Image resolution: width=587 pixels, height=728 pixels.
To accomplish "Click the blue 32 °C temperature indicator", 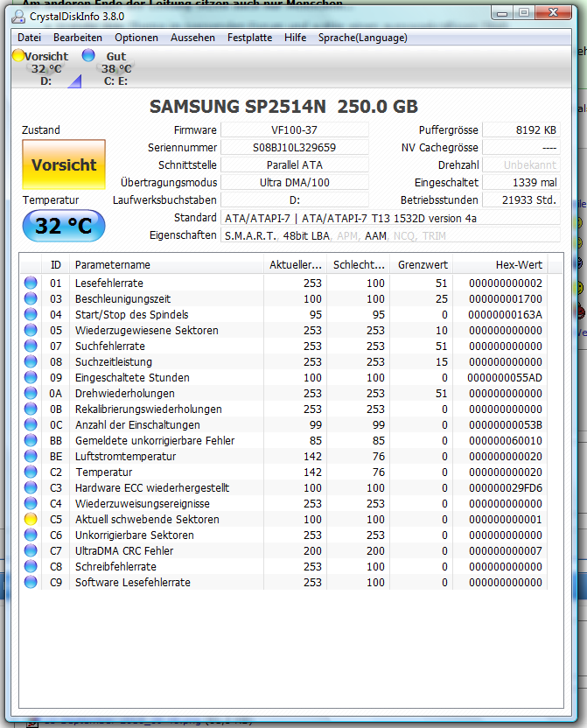I will point(64,226).
